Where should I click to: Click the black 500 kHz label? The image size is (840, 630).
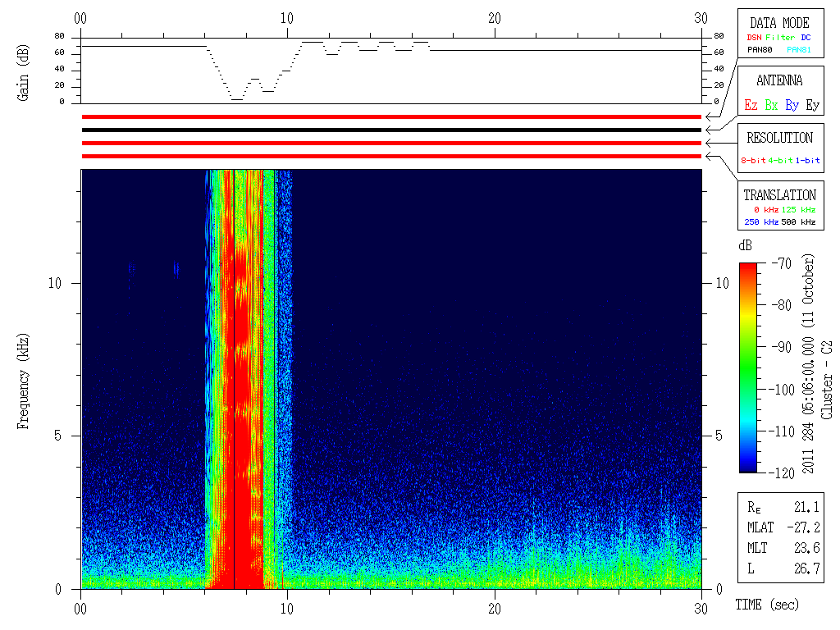pyautogui.click(x=798, y=221)
